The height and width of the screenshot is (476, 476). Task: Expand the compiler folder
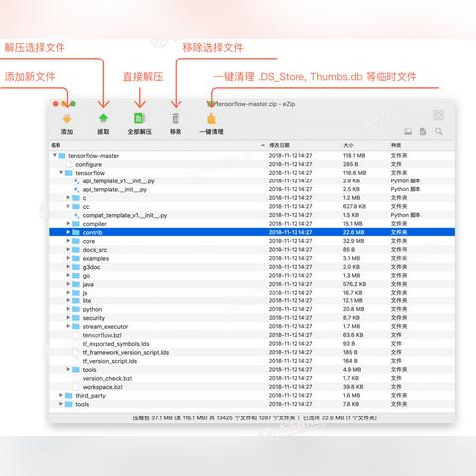[x=68, y=223]
